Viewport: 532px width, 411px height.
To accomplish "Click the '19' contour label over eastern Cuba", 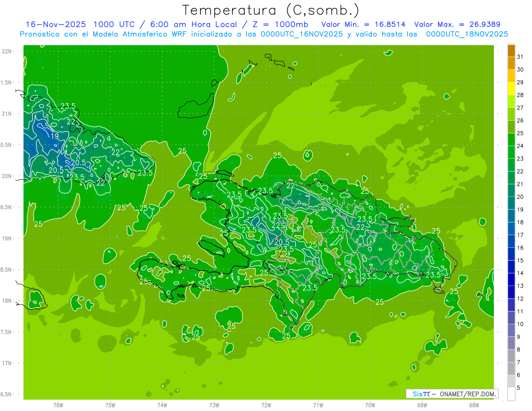I will (55, 136).
